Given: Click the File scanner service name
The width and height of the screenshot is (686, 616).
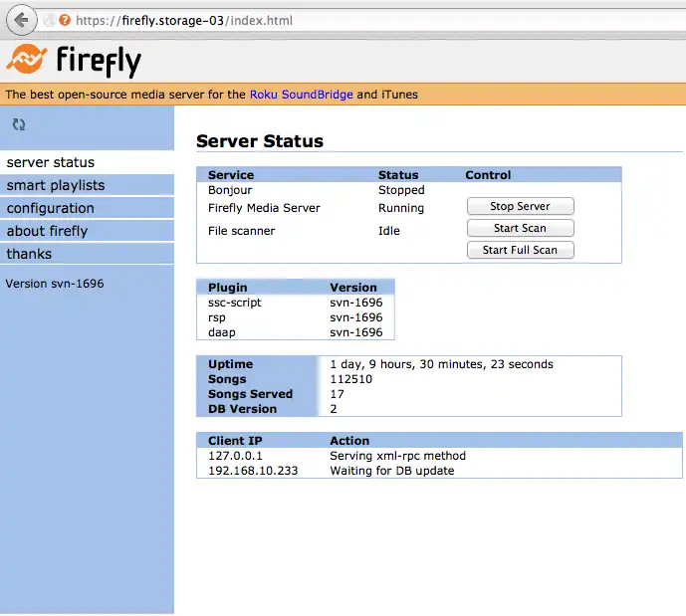Looking at the screenshot, I should coord(242,231).
